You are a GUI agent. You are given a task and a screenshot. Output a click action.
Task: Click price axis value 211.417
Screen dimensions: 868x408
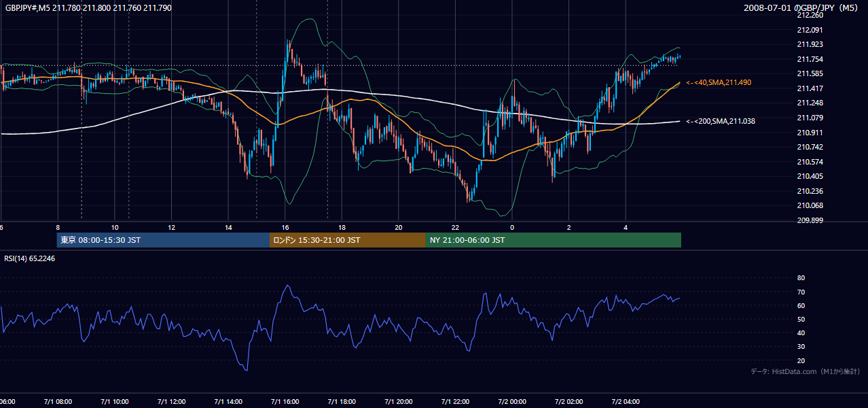coord(810,88)
